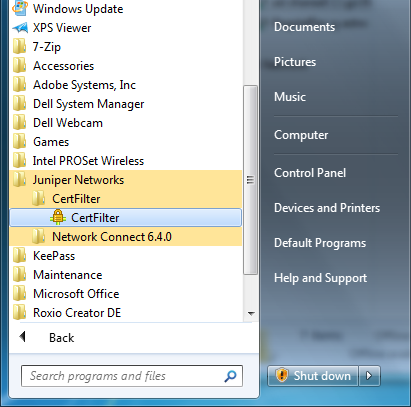Select the Maintenance label
411x407 pixels.
(x=68, y=275)
